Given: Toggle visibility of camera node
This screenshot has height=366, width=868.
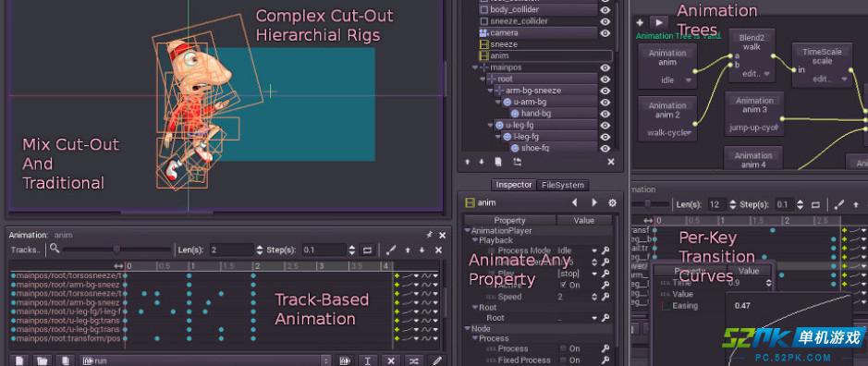Looking at the screenshot, I should coord(605,32).
